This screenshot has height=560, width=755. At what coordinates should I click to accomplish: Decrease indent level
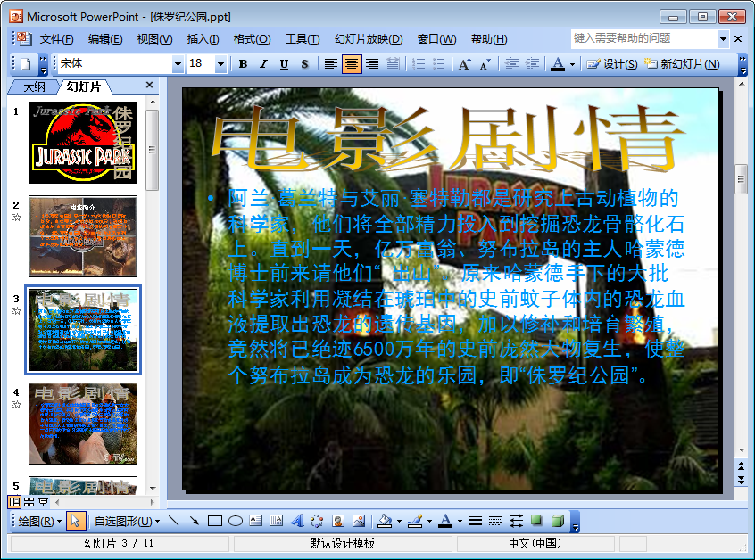click(511, 64)
